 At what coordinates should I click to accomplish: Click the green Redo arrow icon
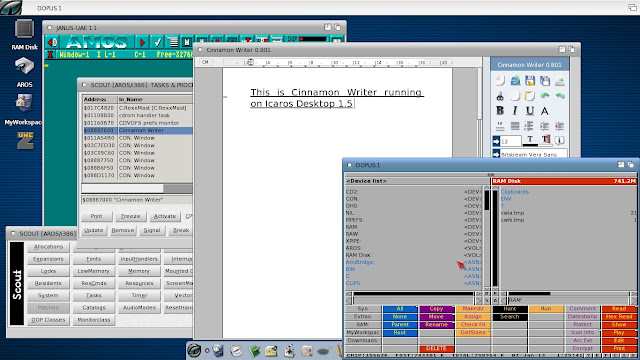[560, 96]
